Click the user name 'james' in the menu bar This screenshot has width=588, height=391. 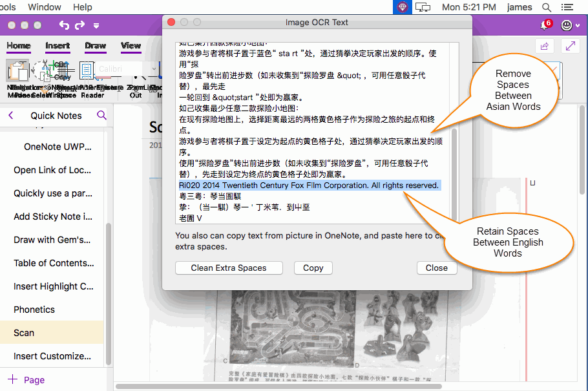[x=520, y=7]
